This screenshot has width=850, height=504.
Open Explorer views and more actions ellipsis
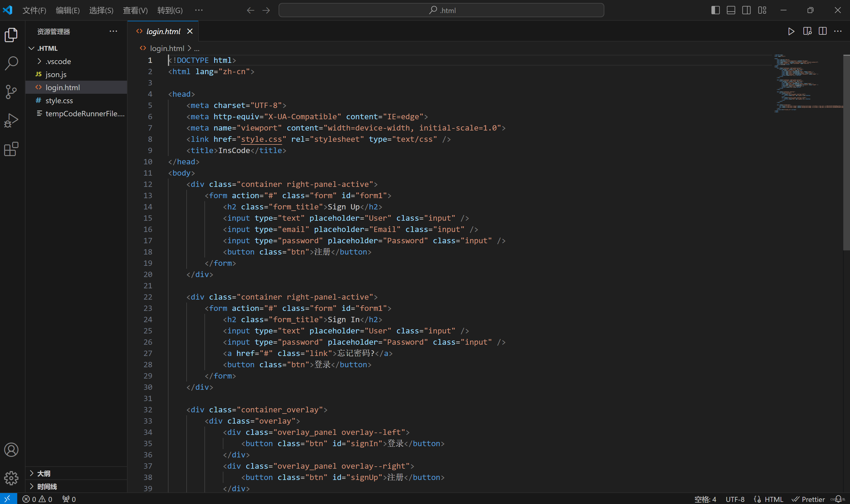tap(113, 31)
